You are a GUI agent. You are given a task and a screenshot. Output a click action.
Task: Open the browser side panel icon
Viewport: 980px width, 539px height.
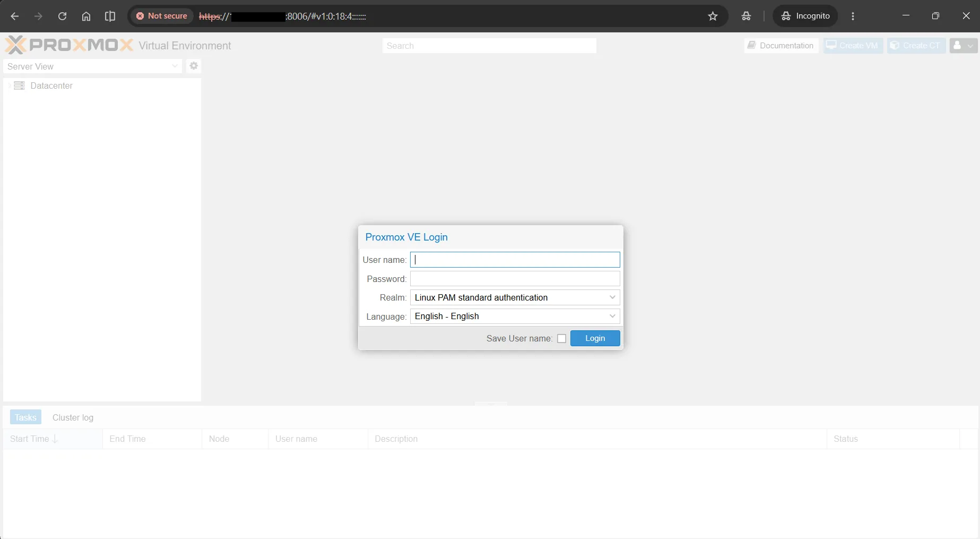110,16
